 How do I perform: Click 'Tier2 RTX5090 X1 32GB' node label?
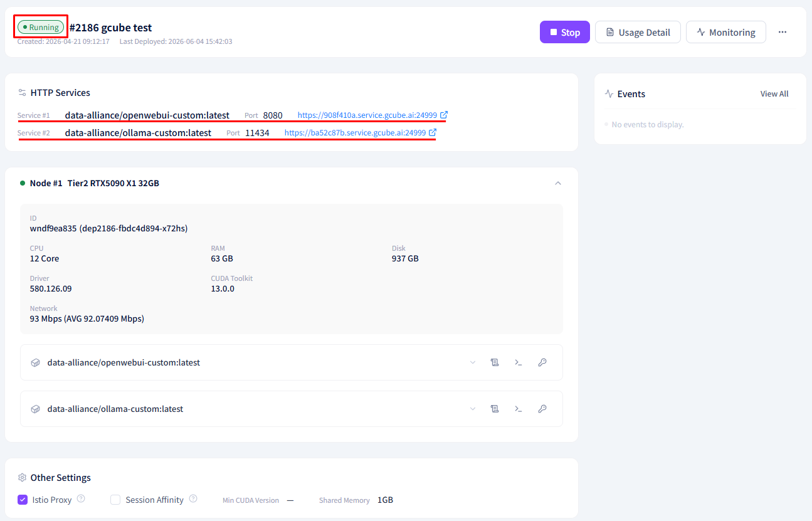pyautogui.click(x=113, y=183)
